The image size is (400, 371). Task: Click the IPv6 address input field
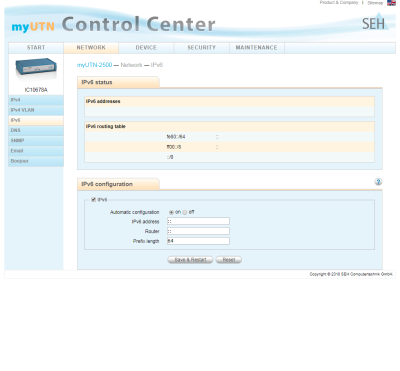click(x=198, y=221)
